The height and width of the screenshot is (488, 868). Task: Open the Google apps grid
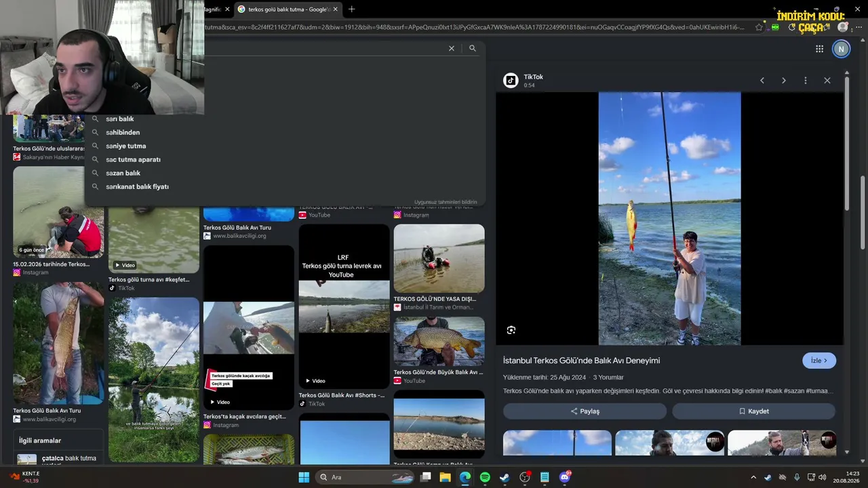pos(819,49)
